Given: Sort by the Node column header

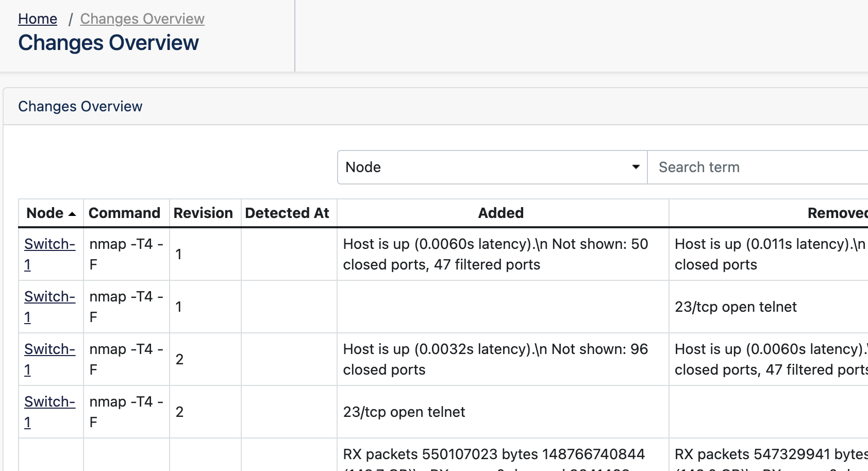Looking at the screenshot, I should point(51,213).
